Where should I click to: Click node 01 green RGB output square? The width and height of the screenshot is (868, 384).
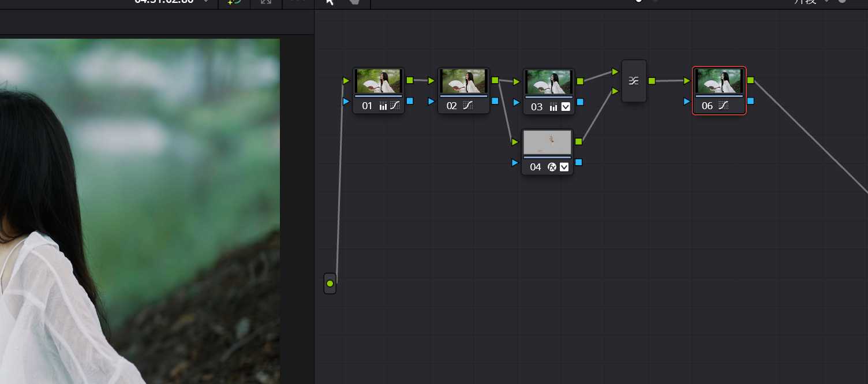(x=410, y=80)
